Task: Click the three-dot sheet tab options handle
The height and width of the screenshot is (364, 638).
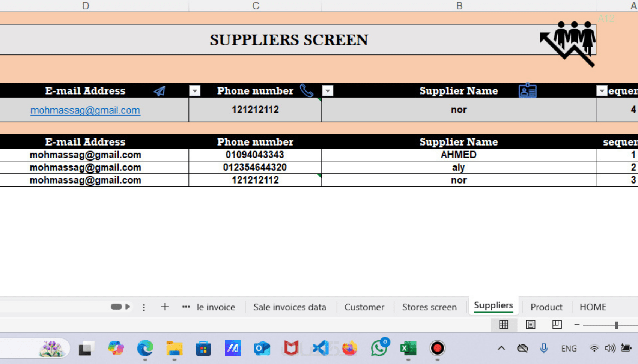Action: [x=144, y=307]
